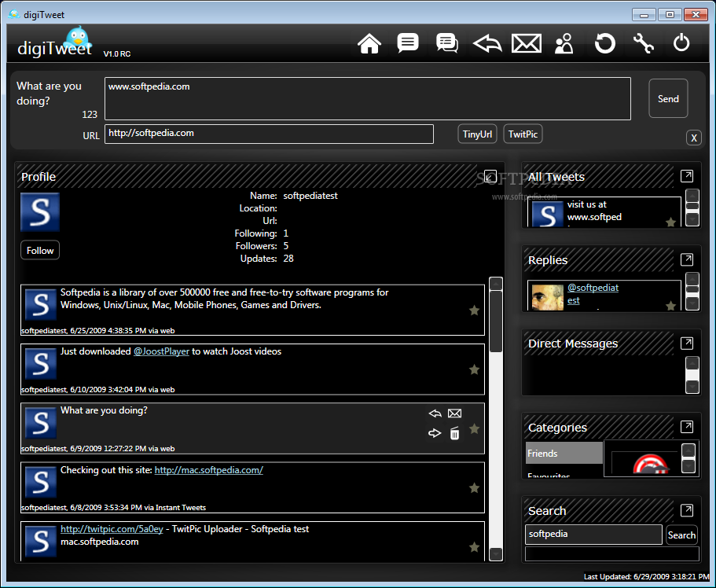Click the 'Updates: 28' value
The image size is (716, 588).
288,259
